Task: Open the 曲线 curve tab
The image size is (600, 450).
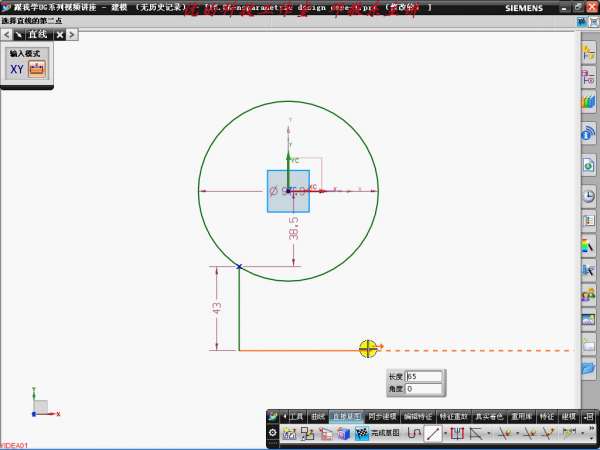Action: [x=318, y=416]
